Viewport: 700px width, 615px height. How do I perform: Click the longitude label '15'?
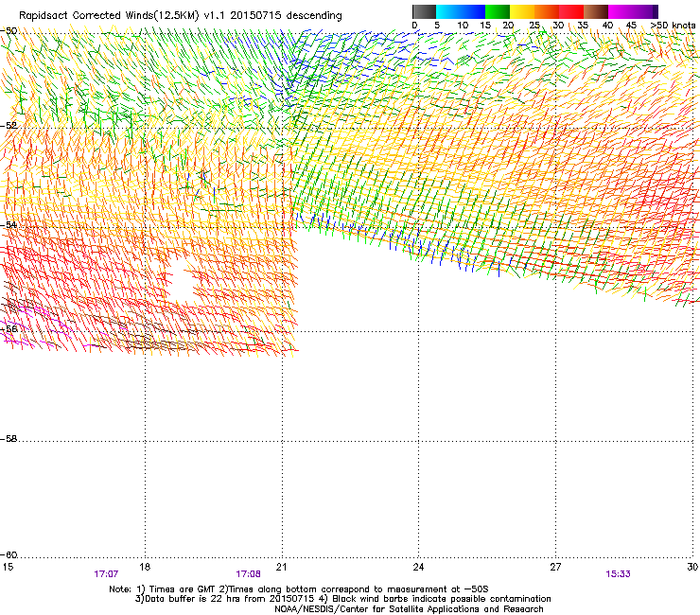tap(8, 567)
